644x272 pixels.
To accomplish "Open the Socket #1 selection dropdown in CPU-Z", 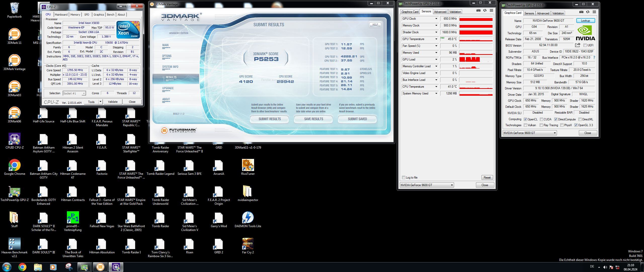I will pyautogui.click(x=74, y=93).
